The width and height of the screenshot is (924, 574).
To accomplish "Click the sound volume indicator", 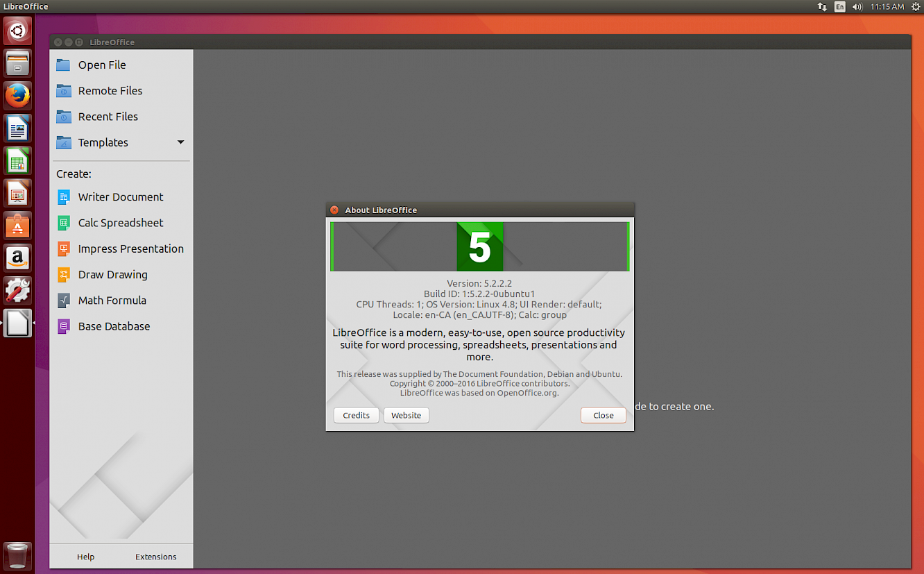I will (857, 7).
